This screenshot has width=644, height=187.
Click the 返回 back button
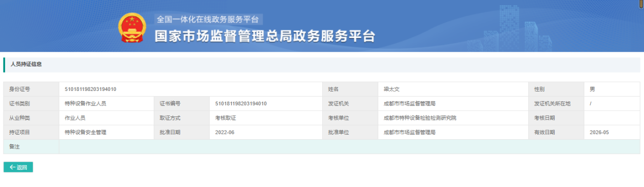[x=18, y=167]
